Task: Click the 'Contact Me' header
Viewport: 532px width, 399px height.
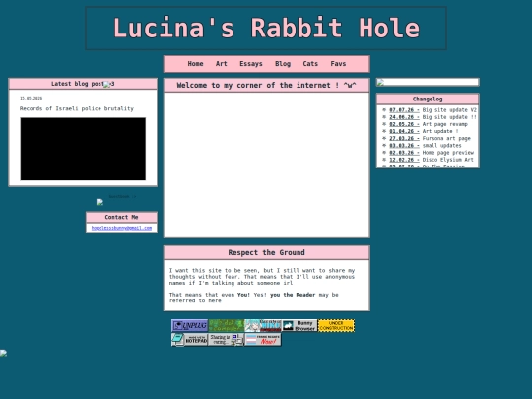Action: point(121,217)
